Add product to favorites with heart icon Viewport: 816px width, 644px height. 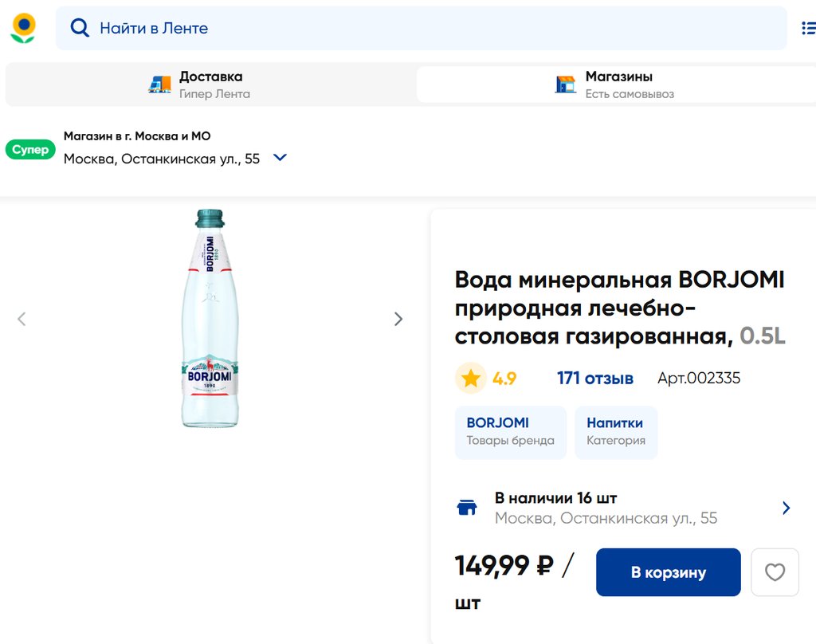775,572
